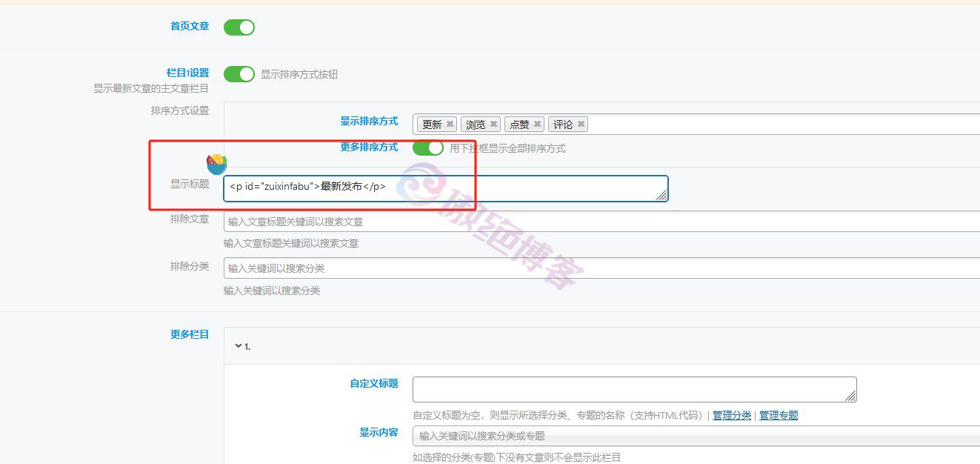This screenshot has width=980, height=464.
Task: Toggle off the 首页文章 switch
Action: [x=239, y=27]
